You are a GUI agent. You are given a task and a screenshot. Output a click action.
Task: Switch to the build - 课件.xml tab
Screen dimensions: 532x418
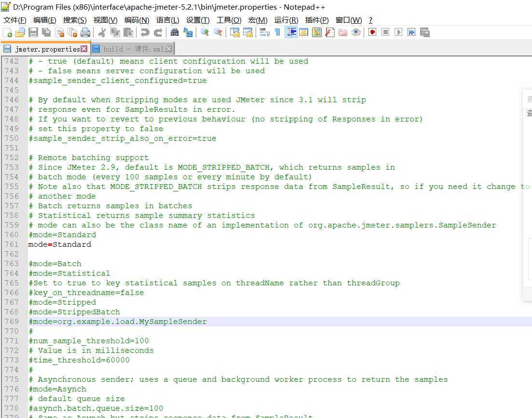pos(132,49)
